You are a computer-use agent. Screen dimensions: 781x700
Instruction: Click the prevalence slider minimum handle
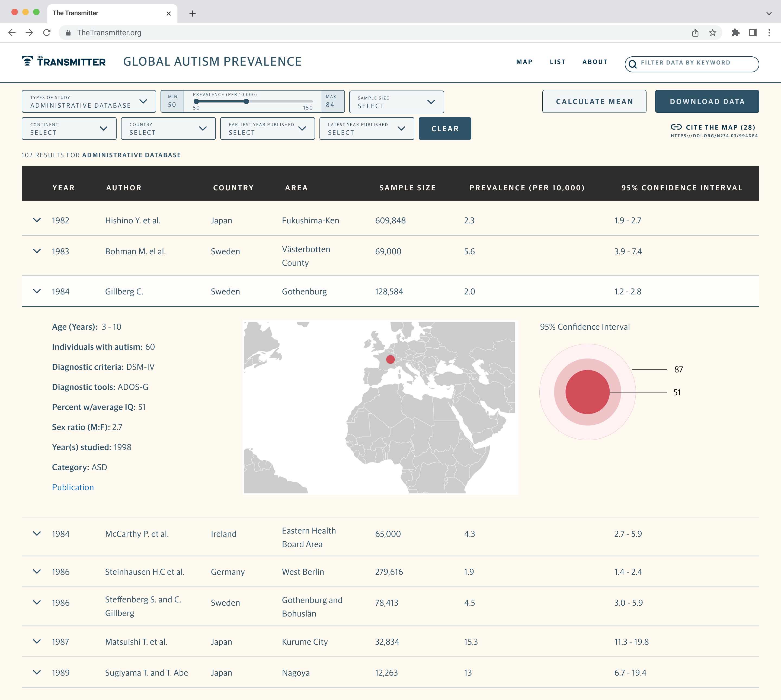click(196, 102)
